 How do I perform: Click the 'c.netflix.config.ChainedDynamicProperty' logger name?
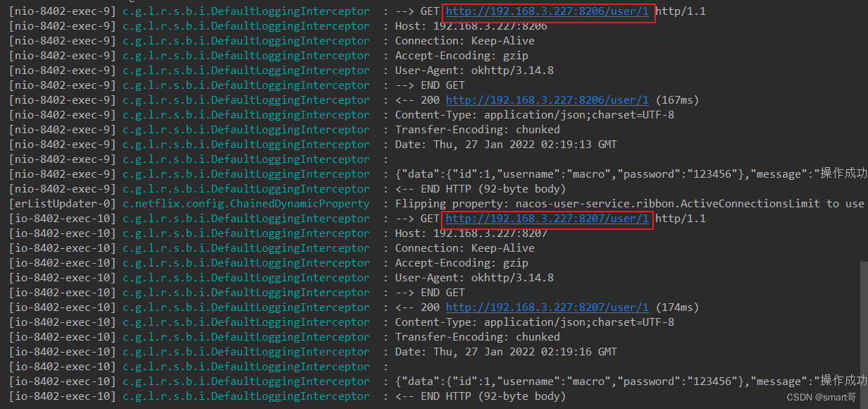pyautogui.click(x=246, y=204)
